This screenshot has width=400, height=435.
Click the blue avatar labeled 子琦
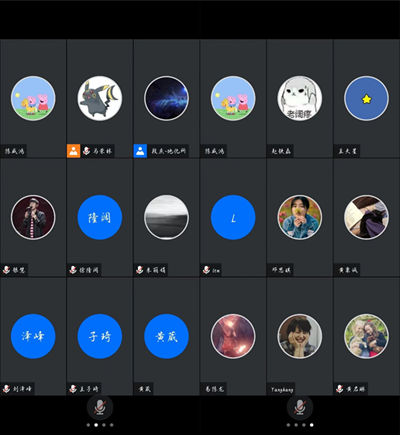[x=100, y=336]
